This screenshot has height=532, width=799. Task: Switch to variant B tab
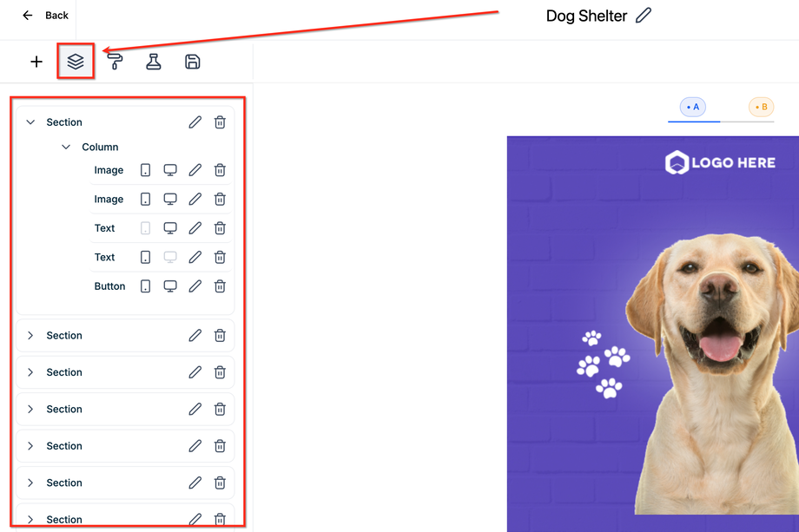coord(762,107)
